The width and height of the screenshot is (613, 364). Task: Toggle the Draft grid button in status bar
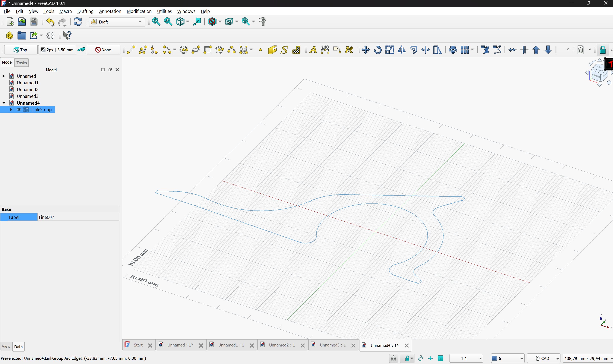point(394,358)
